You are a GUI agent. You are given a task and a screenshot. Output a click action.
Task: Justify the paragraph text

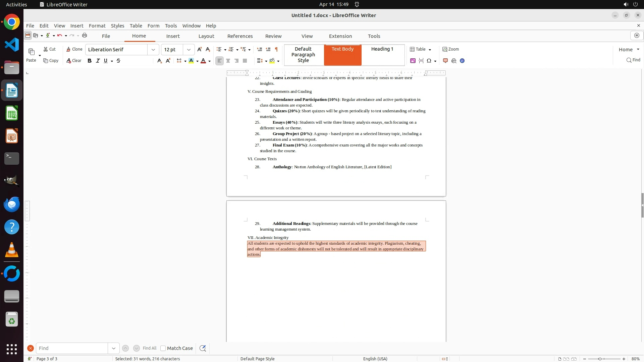[x=245, y=61]
